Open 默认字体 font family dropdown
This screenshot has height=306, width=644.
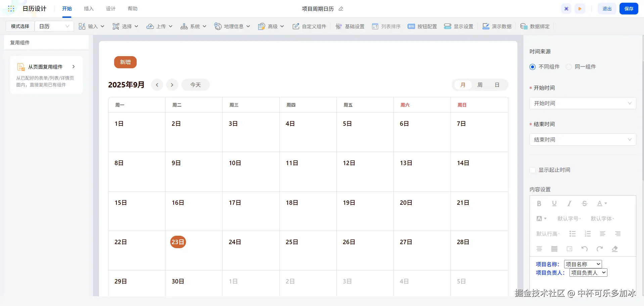pyautogui.click(x=602, y=219)
